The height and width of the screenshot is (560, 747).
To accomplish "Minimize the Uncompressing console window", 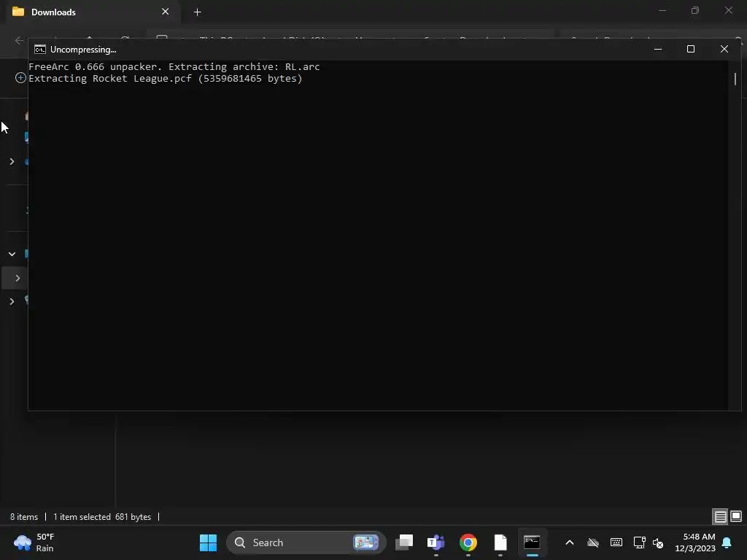I will (658, 49).
